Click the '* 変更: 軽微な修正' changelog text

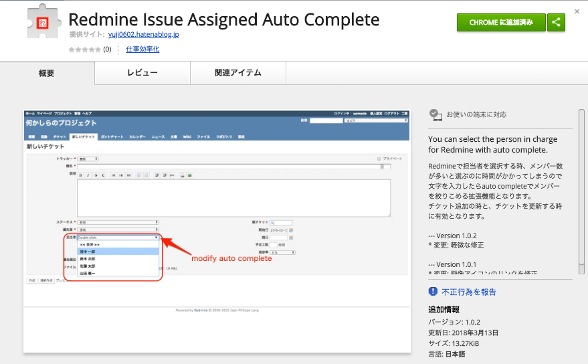click(x=456, y=245)
